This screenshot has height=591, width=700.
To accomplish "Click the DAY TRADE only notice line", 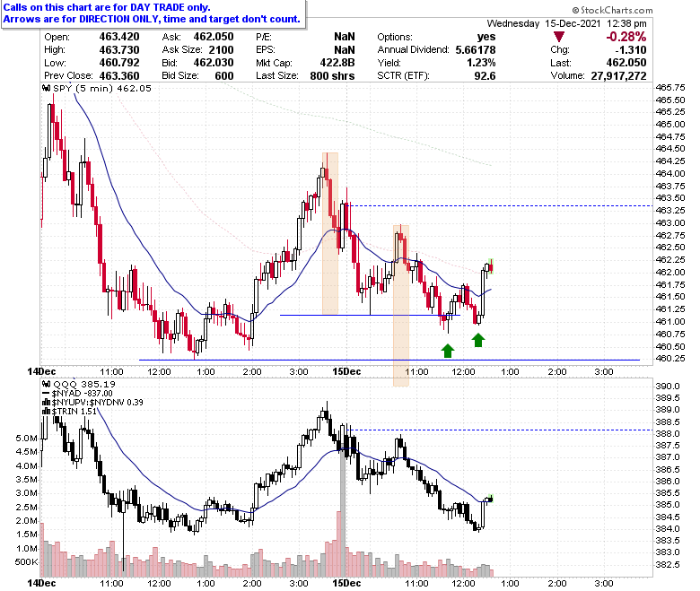I will (107, 7).
